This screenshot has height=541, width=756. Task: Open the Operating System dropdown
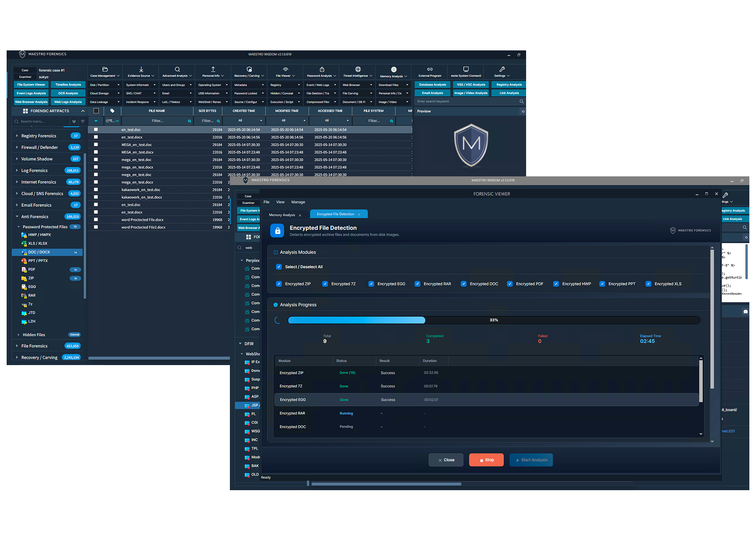[x=213, y=85]
